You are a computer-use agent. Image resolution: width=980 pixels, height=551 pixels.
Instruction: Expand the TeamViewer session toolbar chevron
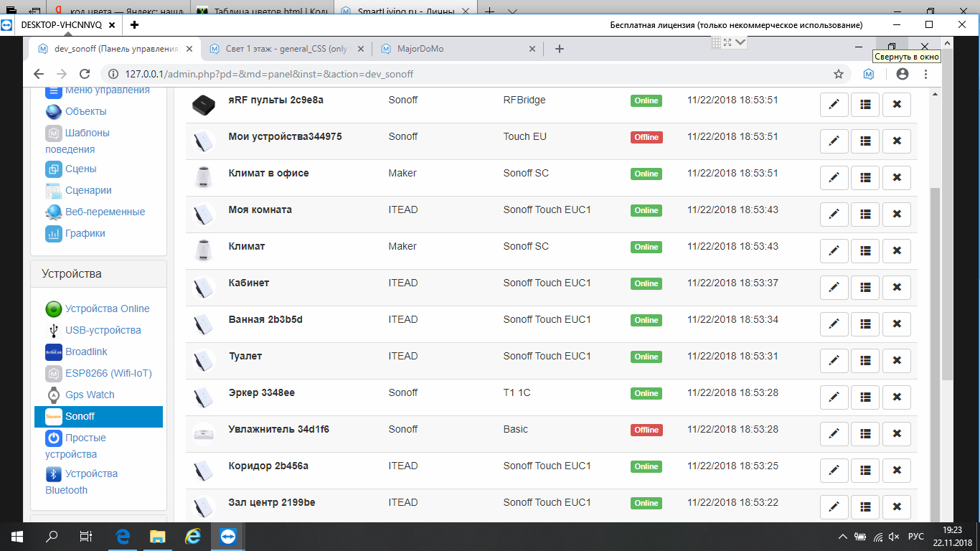tap(741, 42)
